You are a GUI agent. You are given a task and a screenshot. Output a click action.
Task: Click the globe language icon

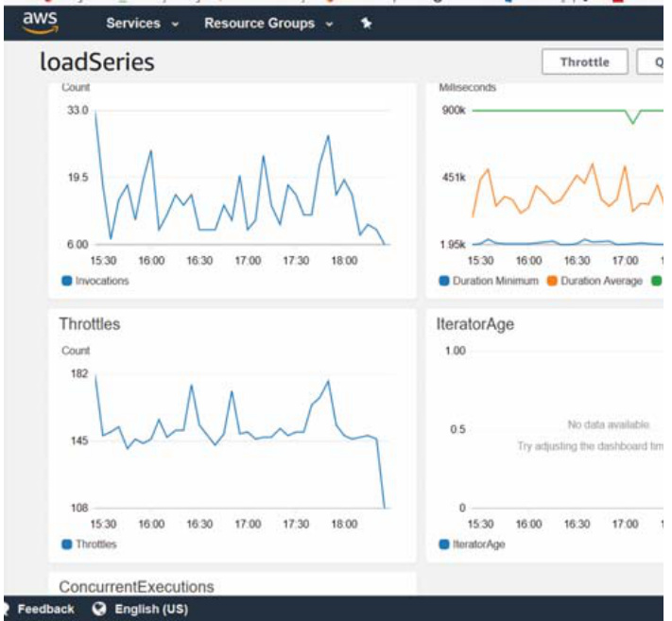click(x=98, y=609)
